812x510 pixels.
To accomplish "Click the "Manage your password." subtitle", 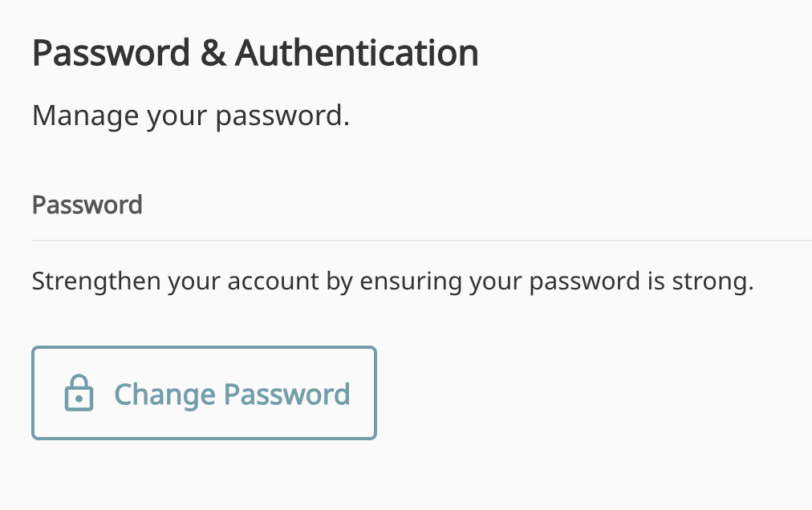I will click(191, 116).
